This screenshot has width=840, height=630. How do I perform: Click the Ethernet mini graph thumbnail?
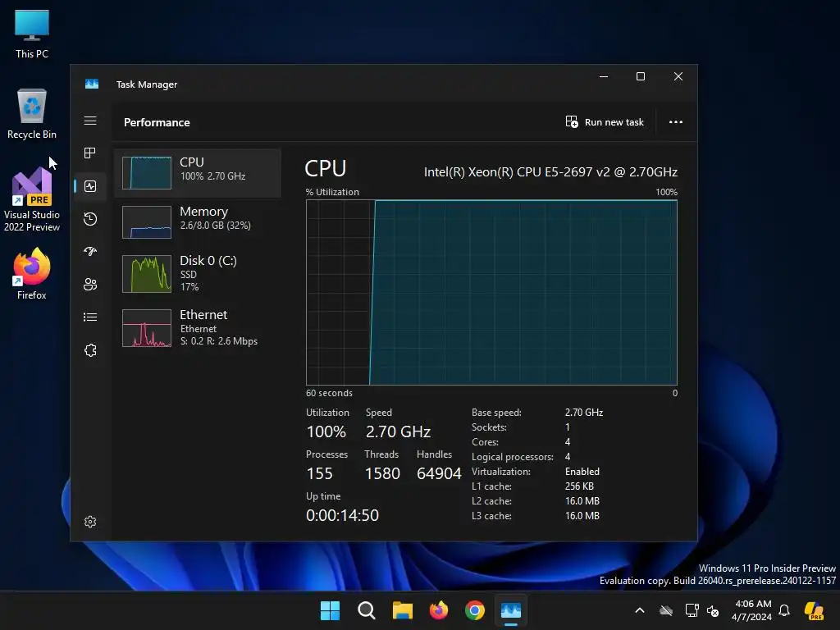(x=147, y=328)
